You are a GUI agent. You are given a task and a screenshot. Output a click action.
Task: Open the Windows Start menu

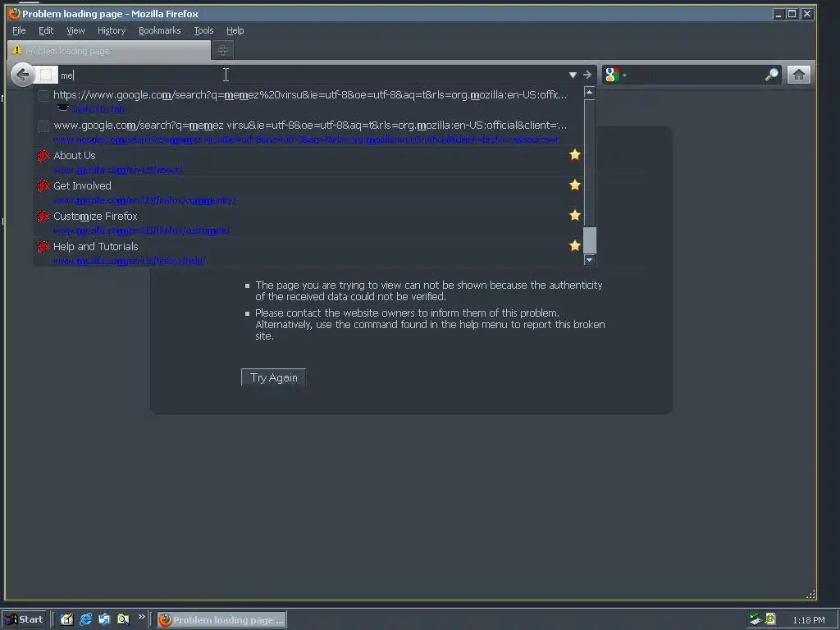pyautogui.click(x=25, y=620)
